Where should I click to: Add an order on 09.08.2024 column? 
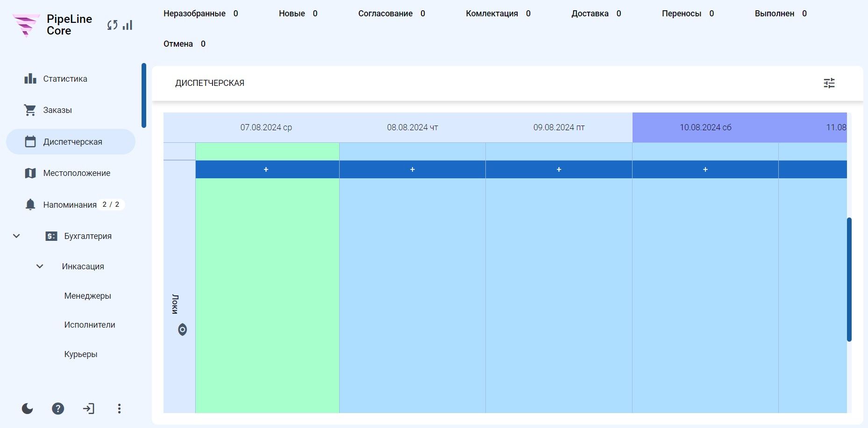pos(559,169)
